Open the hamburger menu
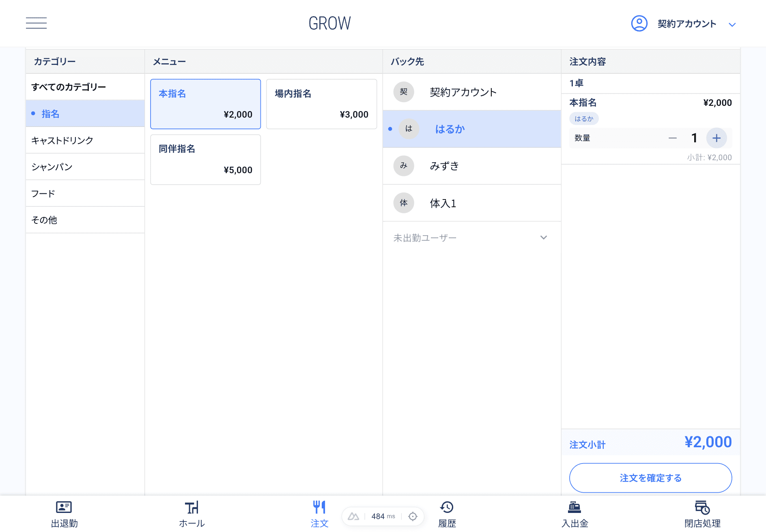766x532 pixels. (36, 23)
